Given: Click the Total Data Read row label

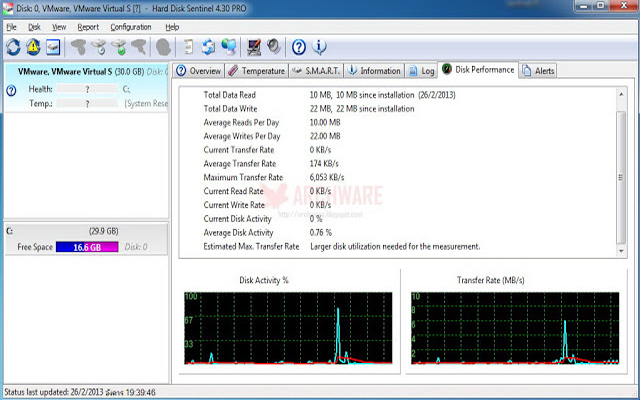Looking at the screenshot, I should [229, 95].
